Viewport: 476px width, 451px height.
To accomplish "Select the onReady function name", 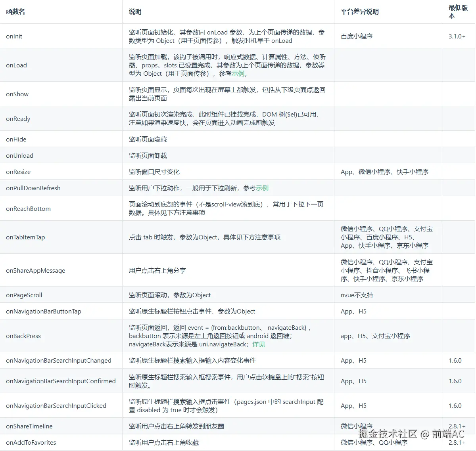I will click(x=18, y=118).
